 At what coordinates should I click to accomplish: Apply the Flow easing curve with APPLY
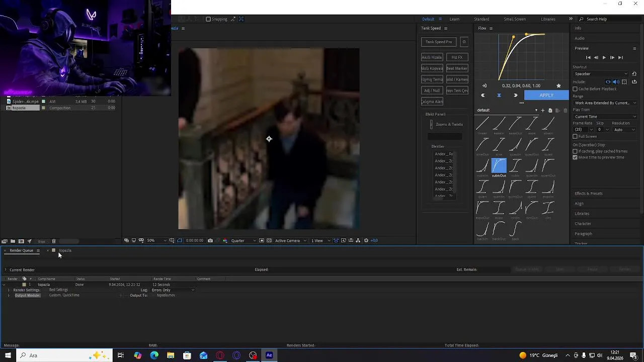click(546, 95)
